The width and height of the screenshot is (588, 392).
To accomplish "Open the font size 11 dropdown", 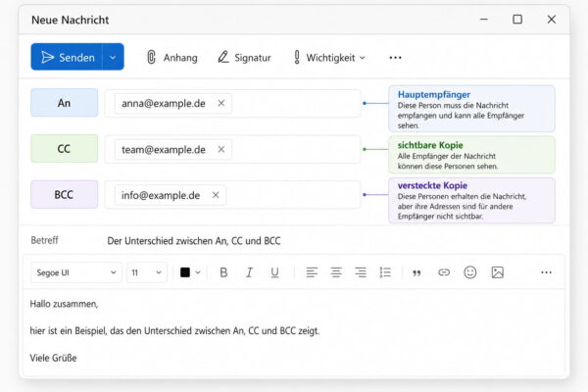I will click(147, 272).
